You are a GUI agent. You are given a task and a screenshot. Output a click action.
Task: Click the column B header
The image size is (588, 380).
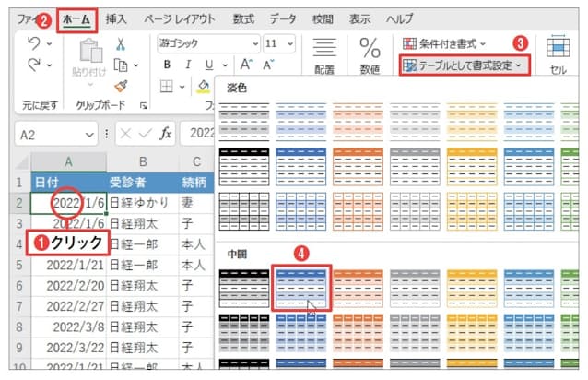[x=143, y=161]
